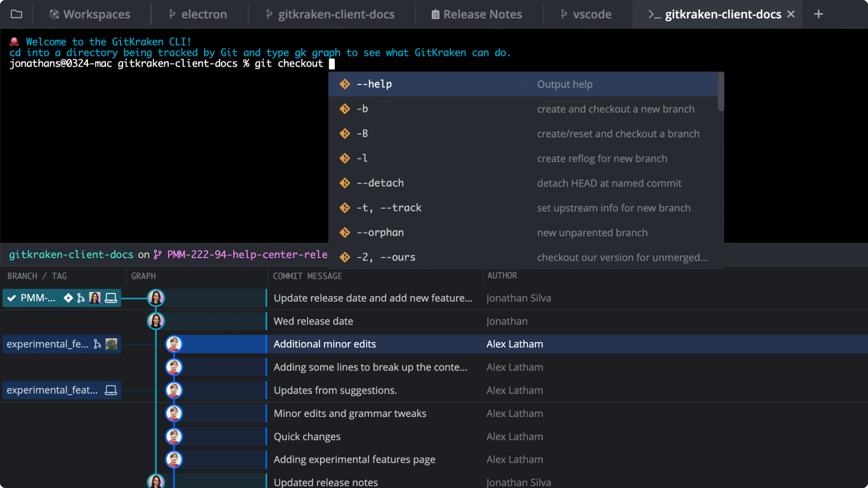This screenshot has width=868, height=488.
Task: Select commit 'Additional minor edits'
Action: (324, 344)
